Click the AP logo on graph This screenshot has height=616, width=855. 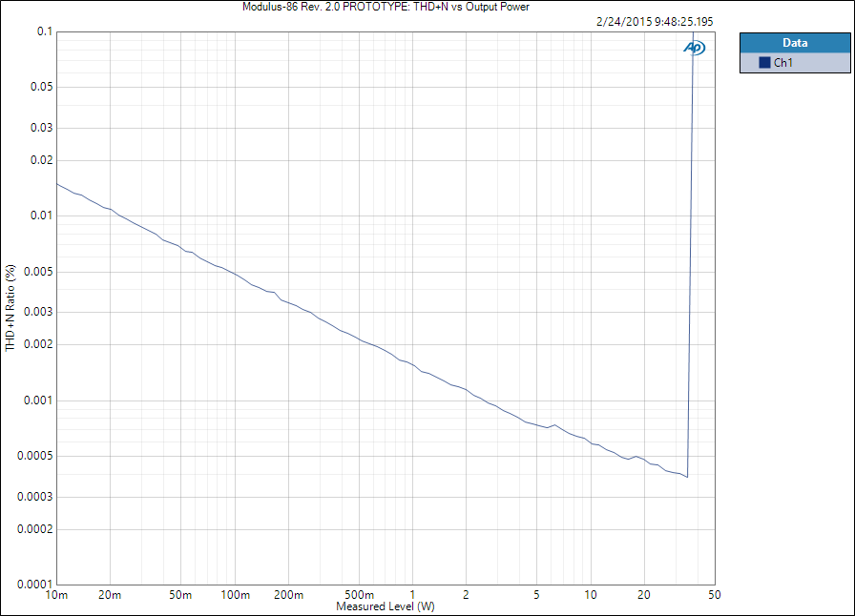tap(694, 48)
